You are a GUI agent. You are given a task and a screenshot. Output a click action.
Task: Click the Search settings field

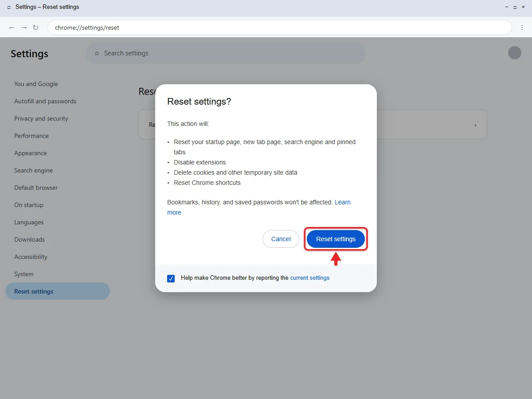click(226, 53)
